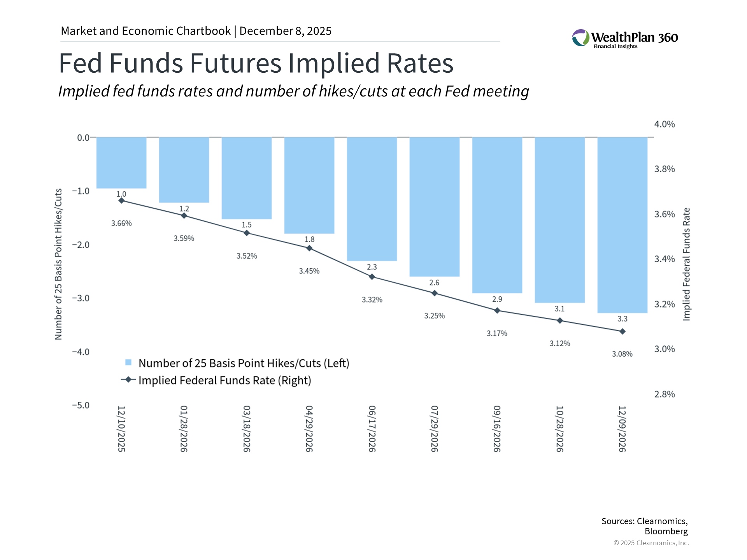Select the 3.59% data point diamond

(184, 215)
